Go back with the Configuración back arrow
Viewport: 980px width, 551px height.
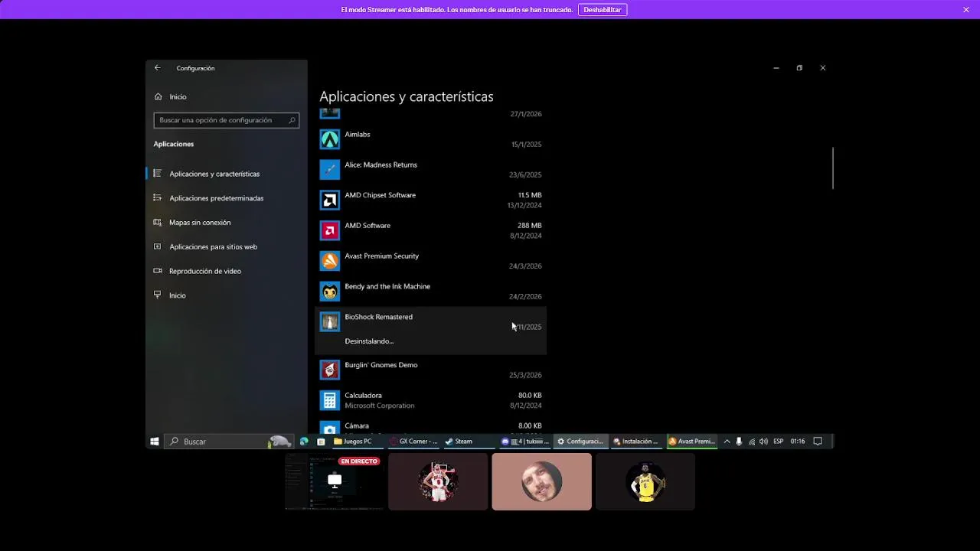click(158, 68)
